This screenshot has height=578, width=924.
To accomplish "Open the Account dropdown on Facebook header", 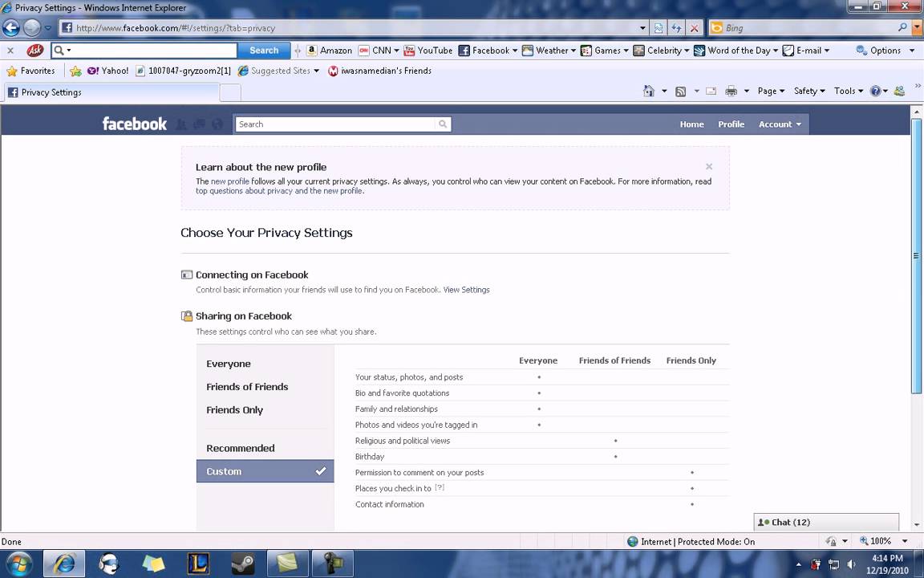I will pyautogui.click(x=780, y=124).
